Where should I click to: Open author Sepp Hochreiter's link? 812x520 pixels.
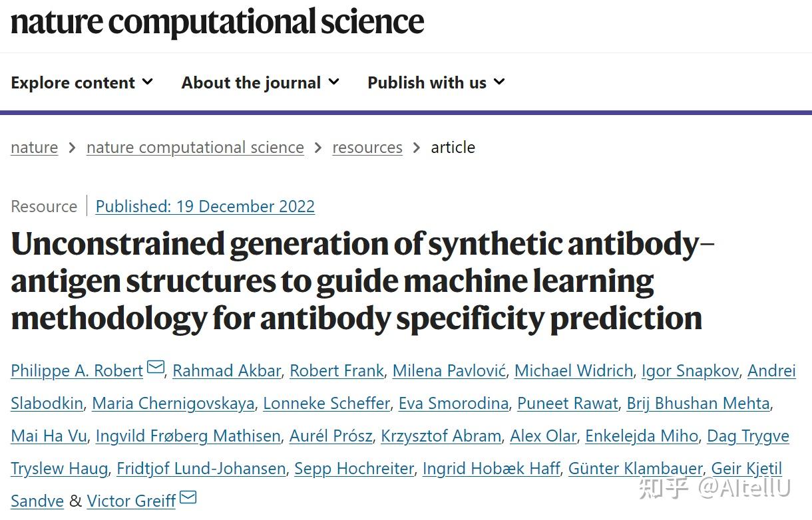(354, 468)
